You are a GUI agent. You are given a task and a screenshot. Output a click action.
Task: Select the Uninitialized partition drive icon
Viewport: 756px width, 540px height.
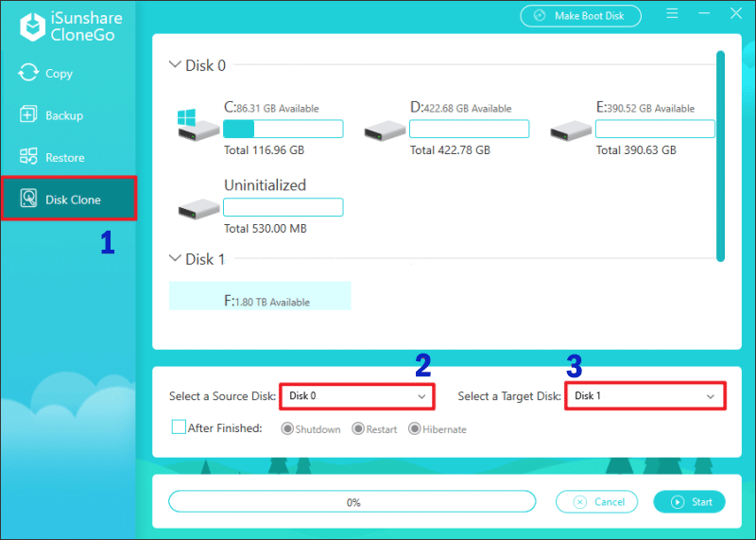pos(198,209)
